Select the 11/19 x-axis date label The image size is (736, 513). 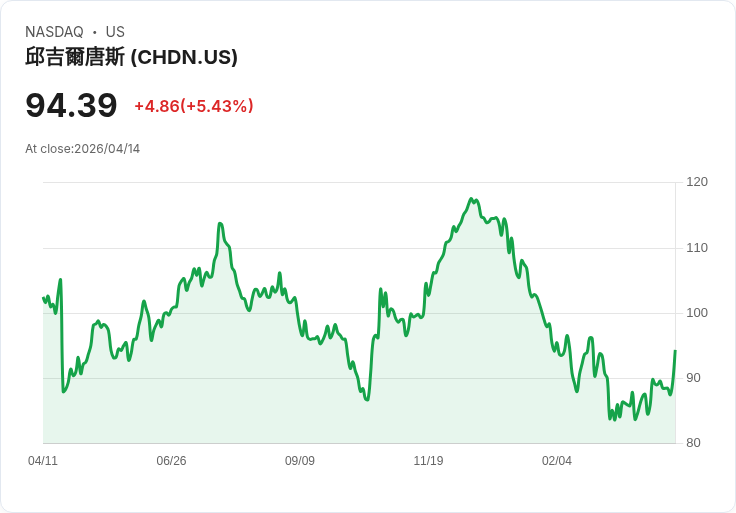click(428, 461)
